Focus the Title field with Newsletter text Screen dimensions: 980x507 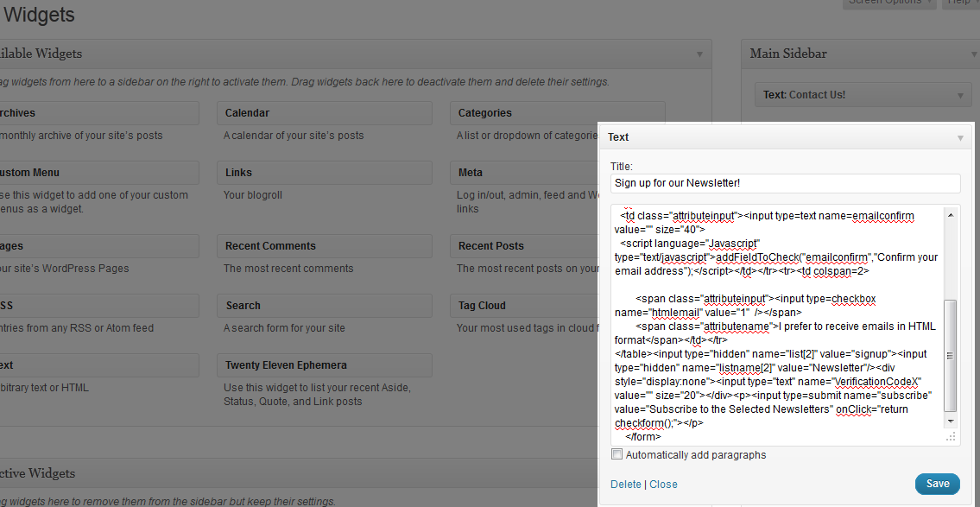785,183
